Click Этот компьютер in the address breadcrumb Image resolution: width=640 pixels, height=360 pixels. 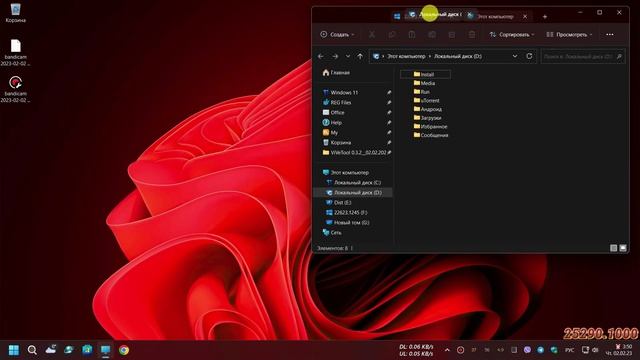[x=406, y=56]
